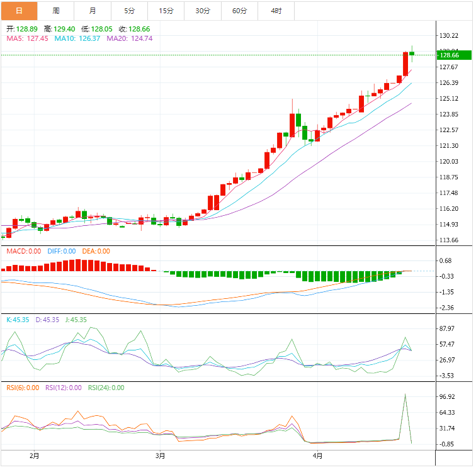The image size is (476, 470).
Task: Click the MA5 indicator label
Action: [27, 38]
